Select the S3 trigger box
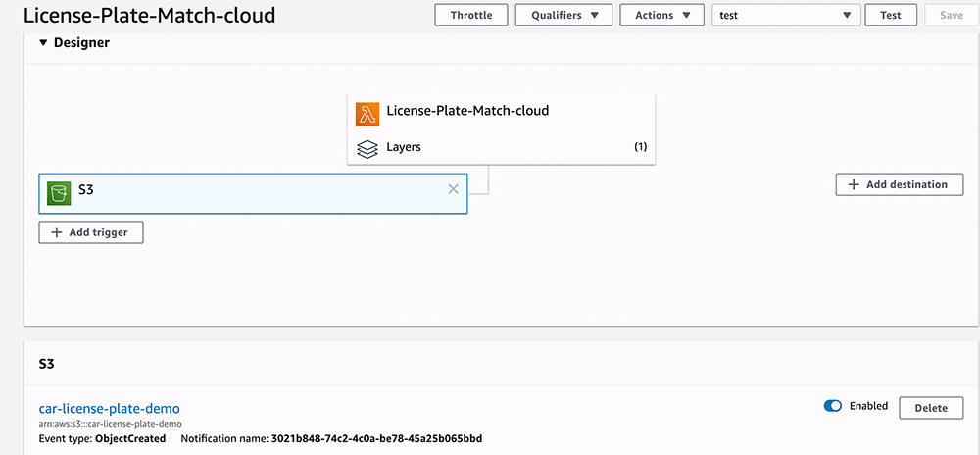The image size is (980, 455). [253, 194]
